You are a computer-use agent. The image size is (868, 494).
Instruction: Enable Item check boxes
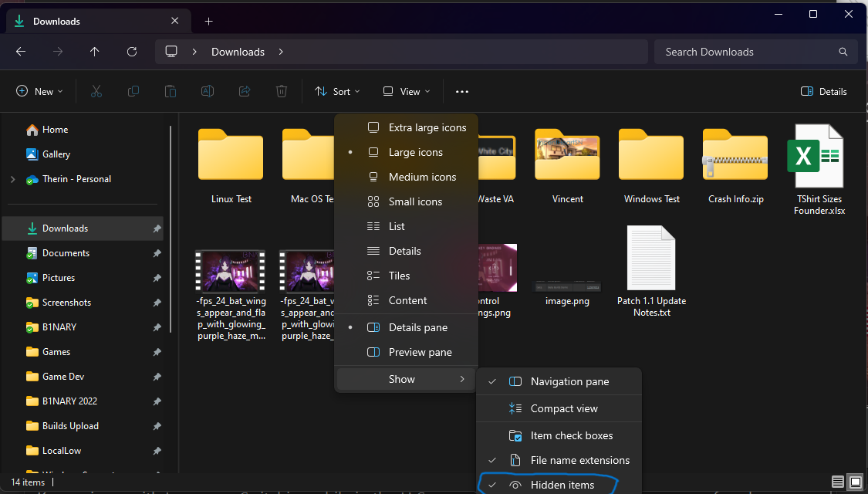(x=559, y=436)
